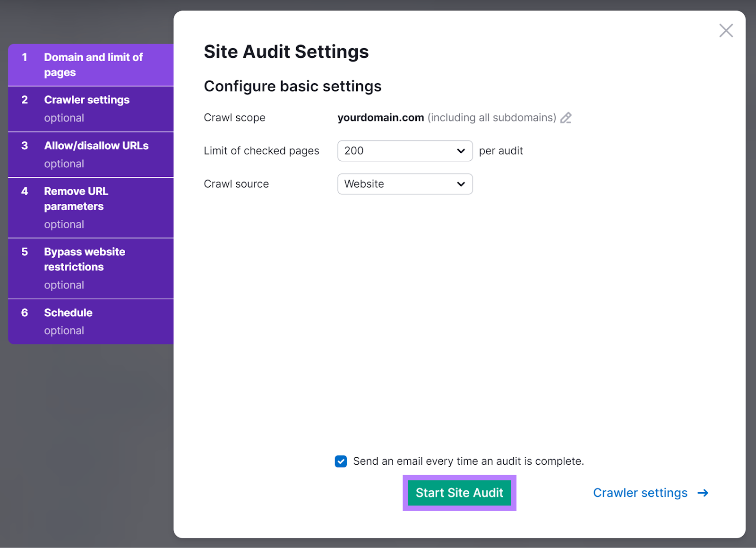Viewport: 756px width, 548px height.
Task: Switch to the Remove URL parameters step
Action: [x=91, y=208]
